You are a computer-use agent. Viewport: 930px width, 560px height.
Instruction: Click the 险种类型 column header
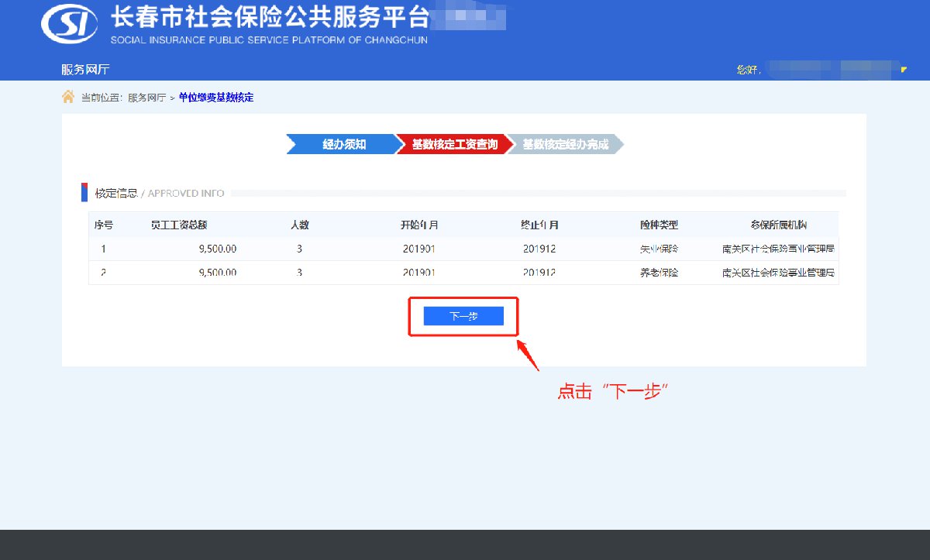659,225
